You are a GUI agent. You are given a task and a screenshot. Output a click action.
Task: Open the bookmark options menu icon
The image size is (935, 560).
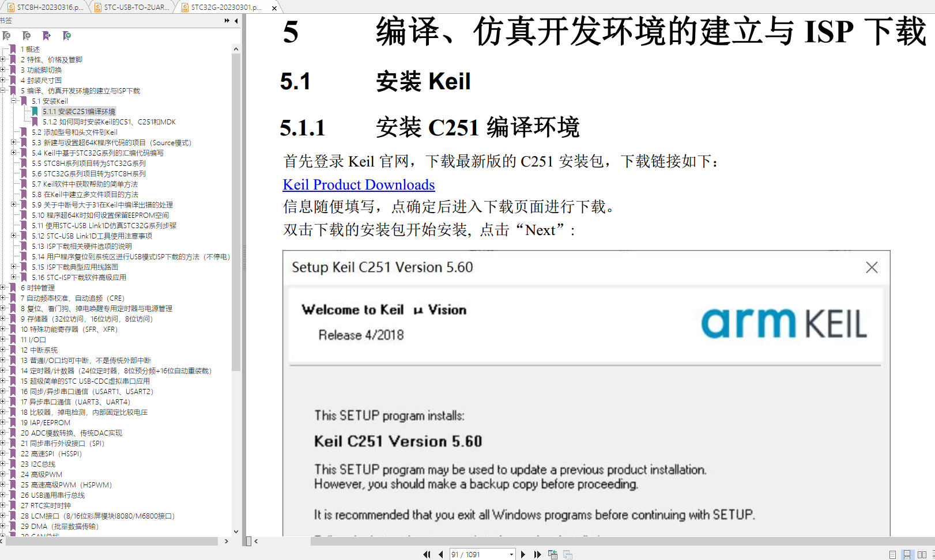[x=67, y=36]
